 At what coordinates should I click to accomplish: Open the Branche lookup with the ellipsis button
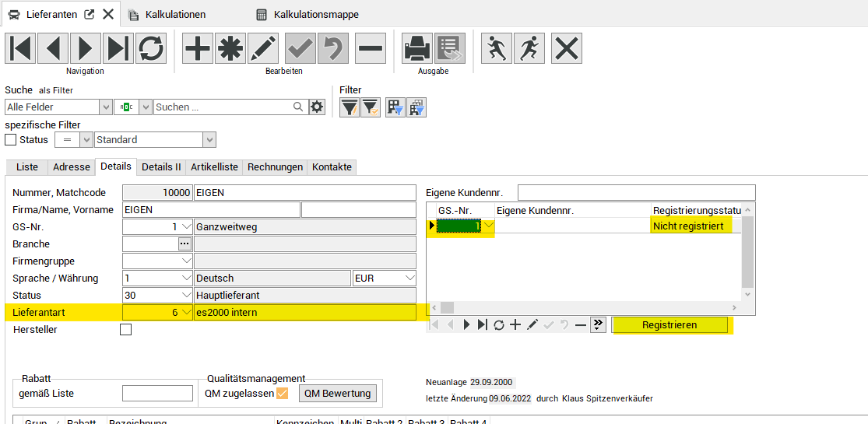coord(184,244)
